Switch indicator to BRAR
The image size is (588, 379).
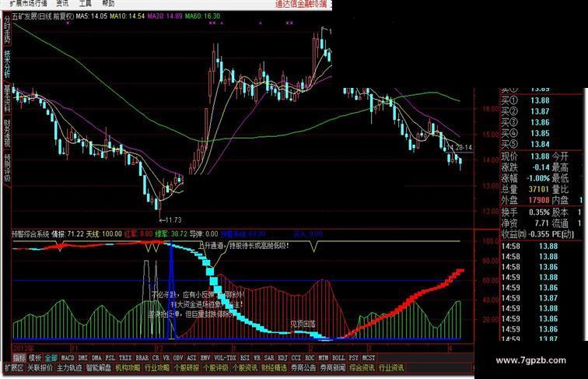(x=142, y=358)
